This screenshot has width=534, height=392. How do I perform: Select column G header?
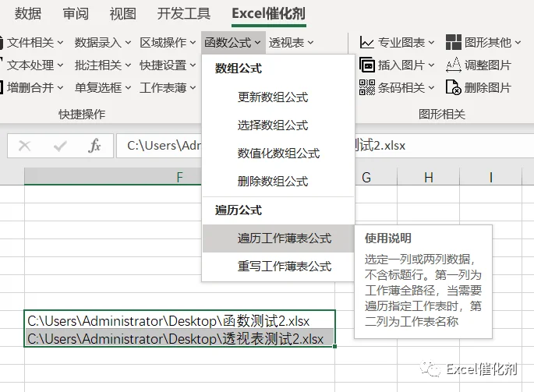tap(366, 177)
